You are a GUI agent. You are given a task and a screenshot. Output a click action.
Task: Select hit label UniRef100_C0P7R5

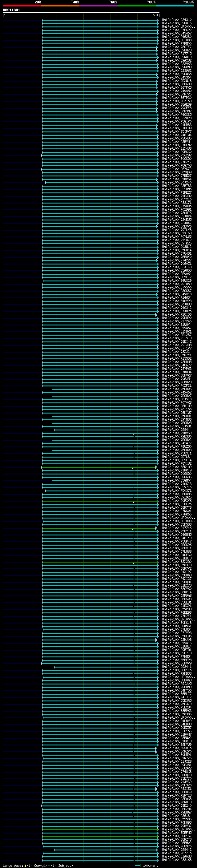[x=177, y=94]
